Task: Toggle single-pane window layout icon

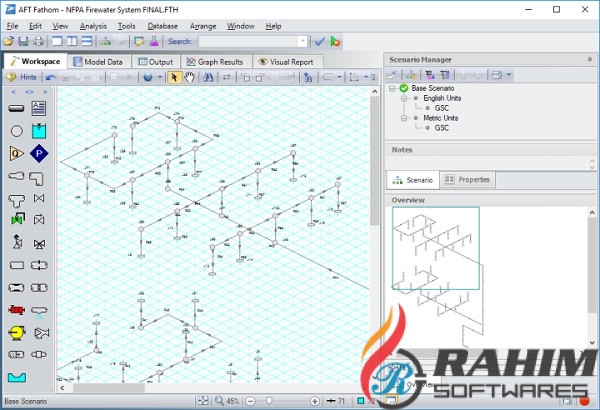Action: tap(57, 41)
